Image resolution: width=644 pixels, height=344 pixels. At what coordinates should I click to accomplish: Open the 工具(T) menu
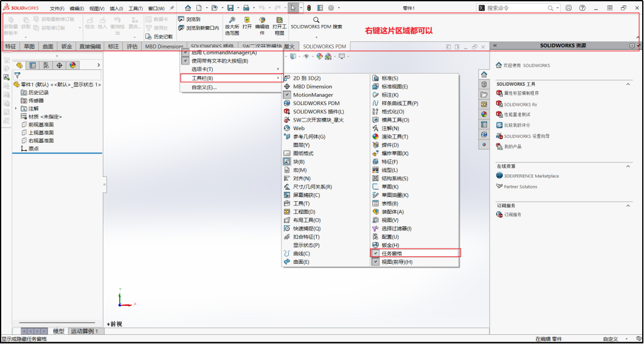pyautogui.click(x=136, y=9)
